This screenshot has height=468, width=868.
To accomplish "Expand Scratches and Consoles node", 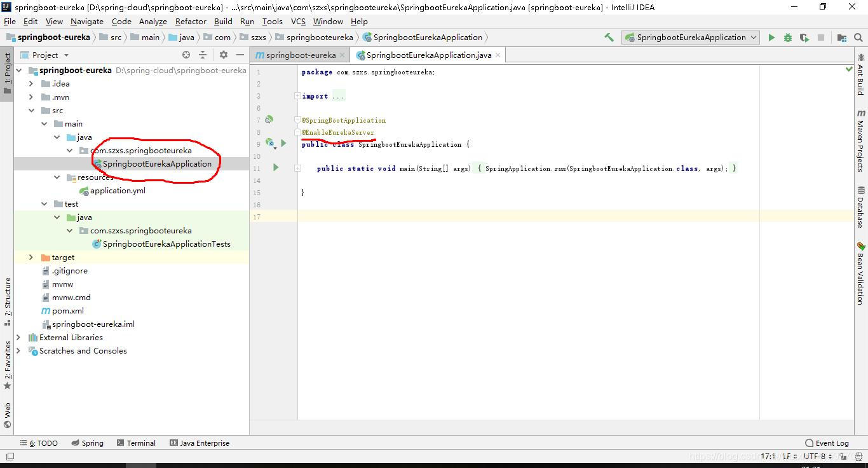I will [18, 351].
